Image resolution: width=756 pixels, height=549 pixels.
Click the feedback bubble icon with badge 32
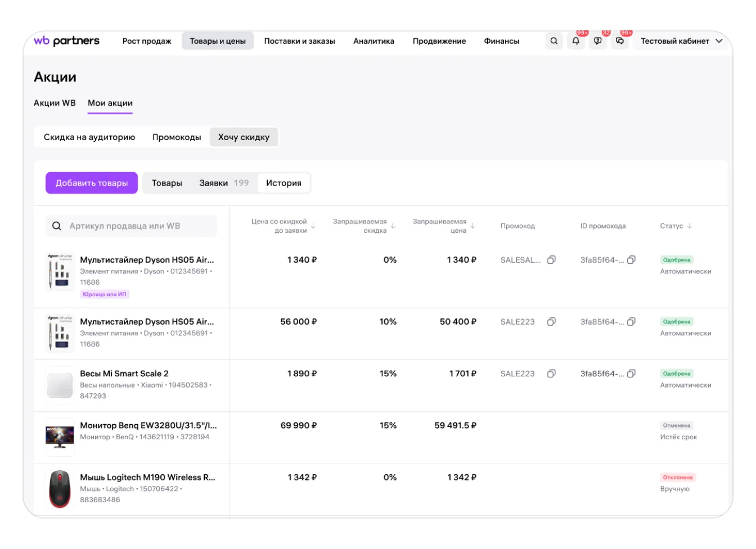coord(598,41)
